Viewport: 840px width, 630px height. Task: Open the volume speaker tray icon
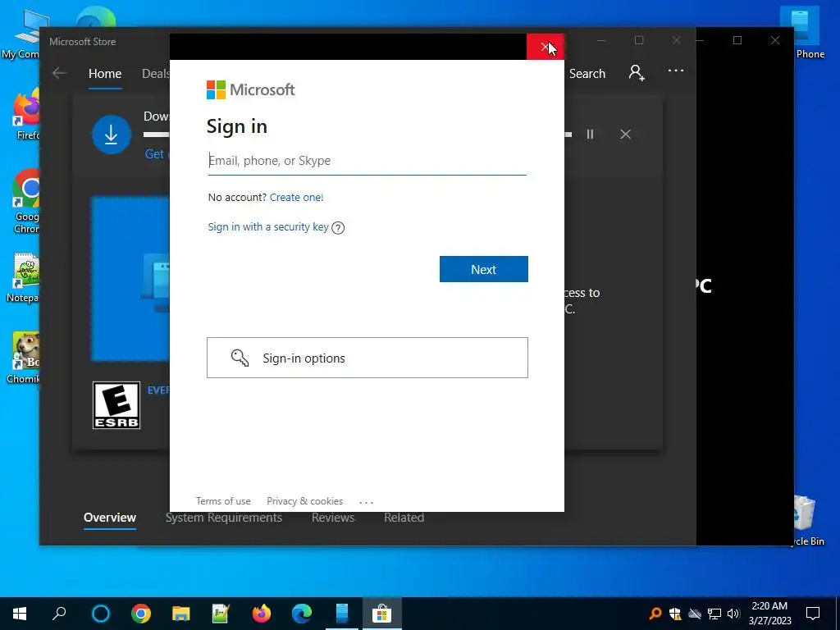(733, 614)
